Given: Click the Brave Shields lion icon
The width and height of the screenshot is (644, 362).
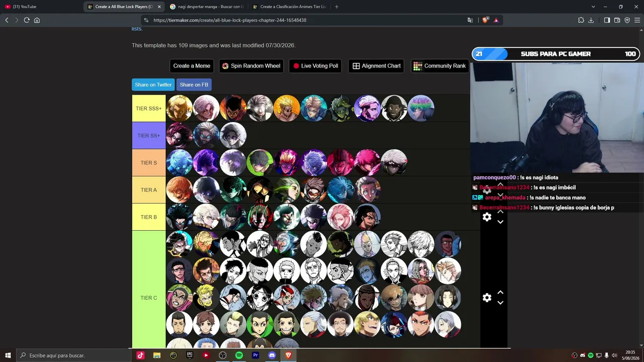Looking at the screenshot, I should (485, 20).
